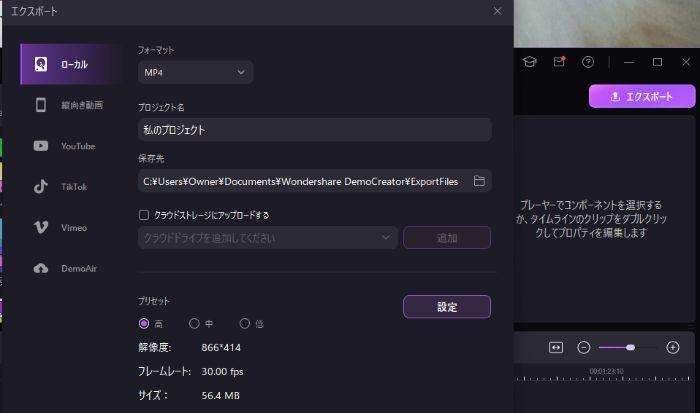Viewport: 700px width, 413px height.
Task: Click the local disk icon
Action: click(x=41, y=64)
